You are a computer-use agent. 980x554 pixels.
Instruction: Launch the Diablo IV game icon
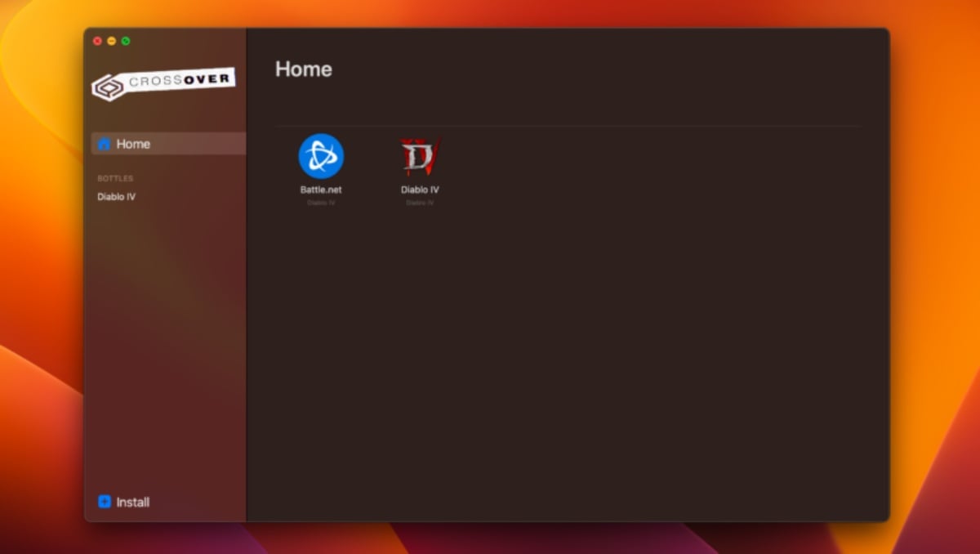[x=420, y=156]
